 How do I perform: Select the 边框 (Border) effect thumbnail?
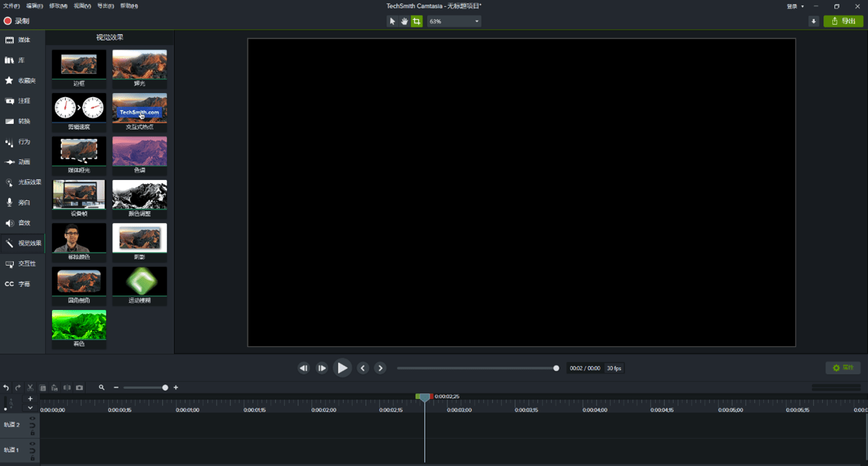[x=79, y=68]
